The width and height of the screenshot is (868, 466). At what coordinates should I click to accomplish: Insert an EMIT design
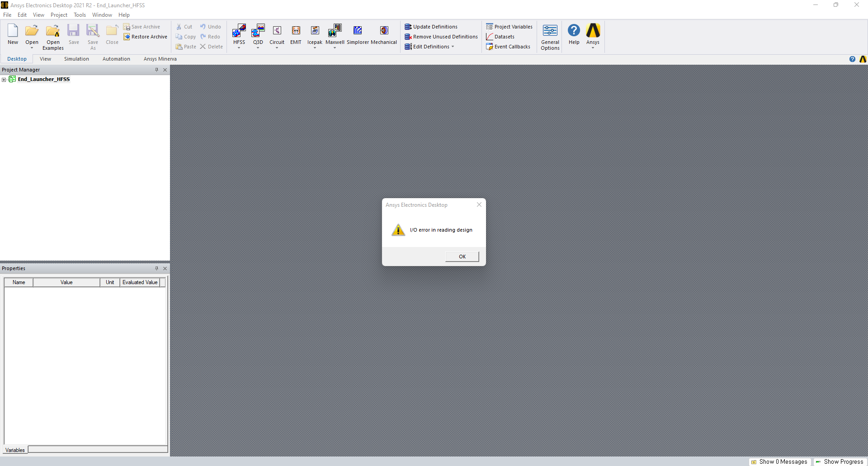coord(296,34)
